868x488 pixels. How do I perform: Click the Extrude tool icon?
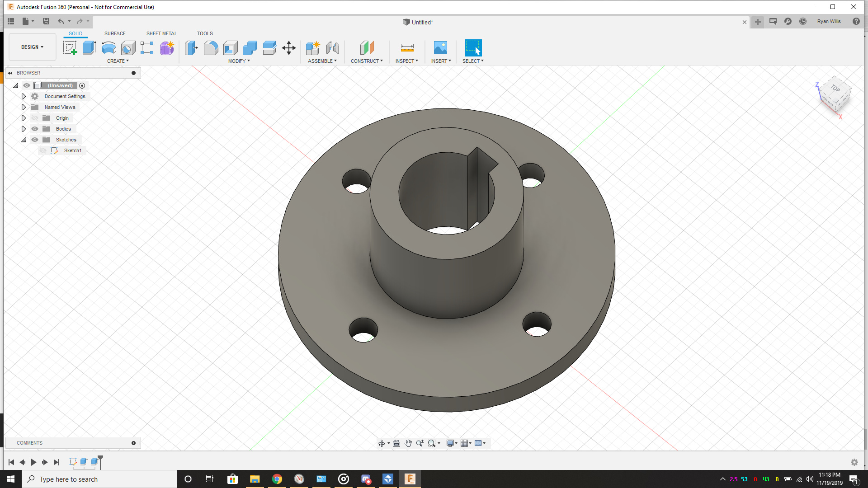[89, 48]
